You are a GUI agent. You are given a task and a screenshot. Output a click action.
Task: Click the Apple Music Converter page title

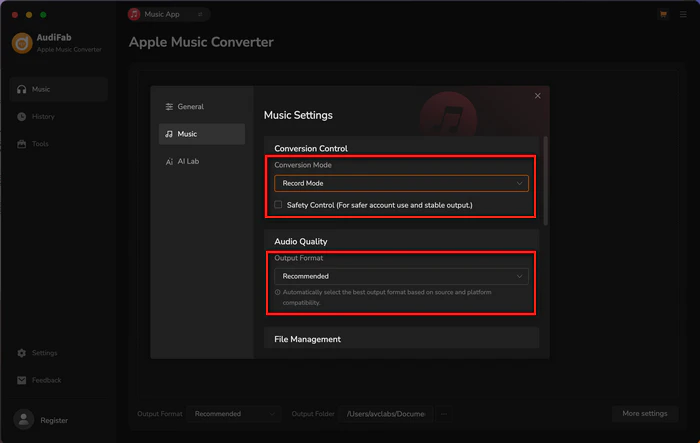pyautogui.click(x=201, y=42)
